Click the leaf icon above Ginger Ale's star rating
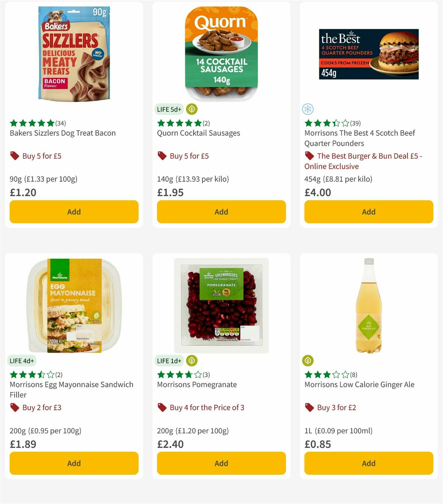443x504 pixels. click(307, 360)
